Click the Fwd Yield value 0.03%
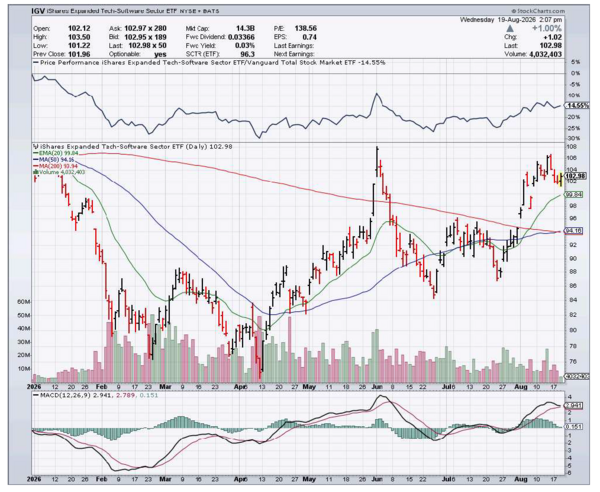 coord(246,46)
